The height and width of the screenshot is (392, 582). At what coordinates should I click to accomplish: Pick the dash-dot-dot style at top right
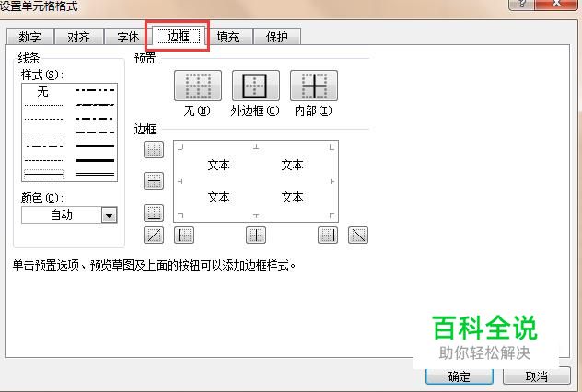[95, 90]
